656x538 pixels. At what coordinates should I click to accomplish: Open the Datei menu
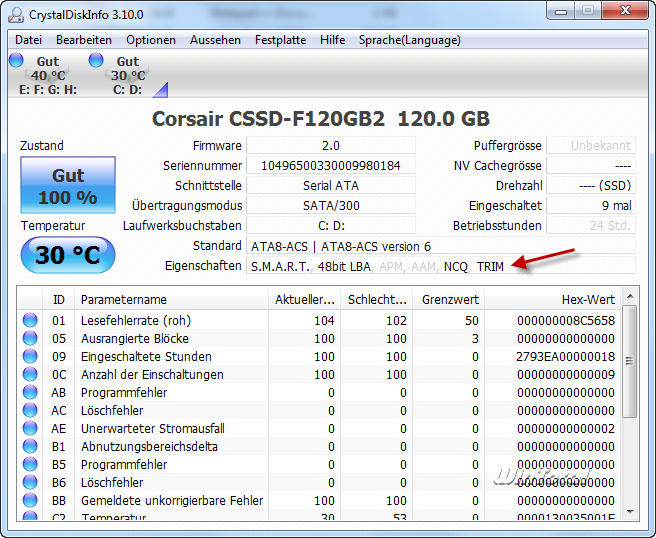28,40
